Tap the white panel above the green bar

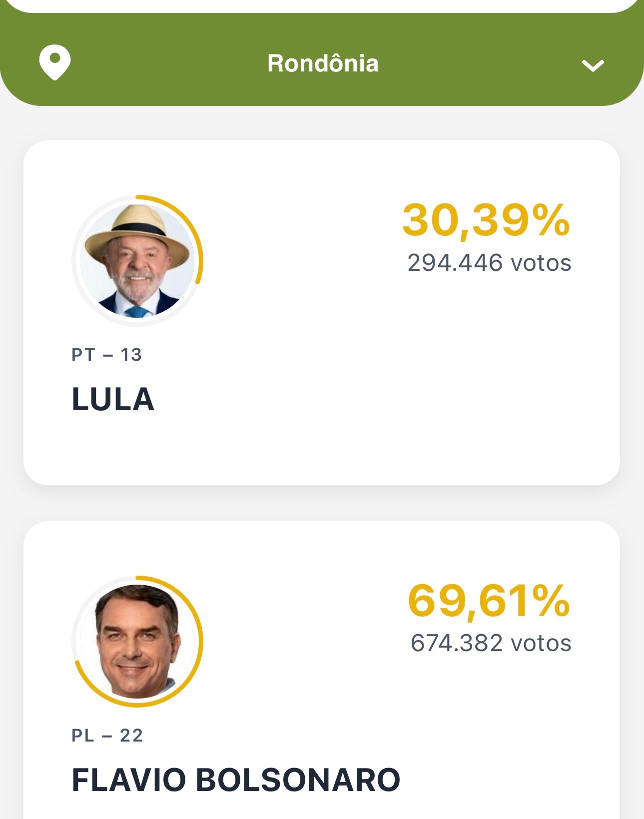tap(322, 5)
